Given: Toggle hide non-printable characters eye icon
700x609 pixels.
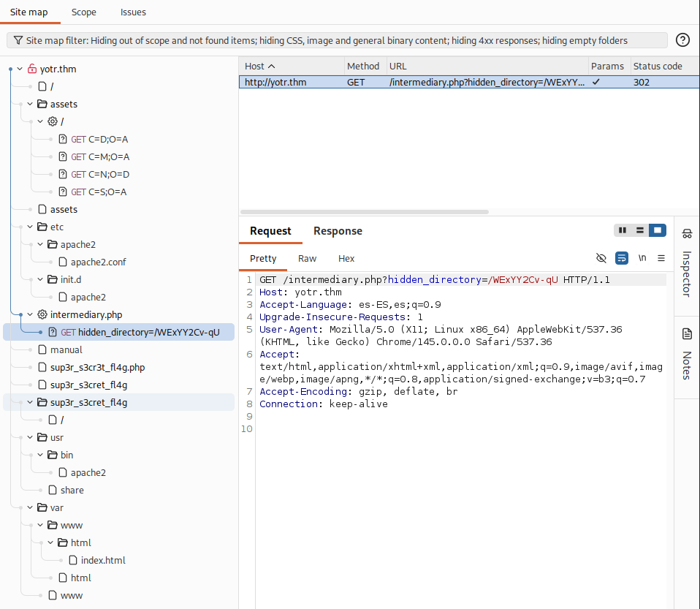Looking at the screenshot, I should (601, 258).
